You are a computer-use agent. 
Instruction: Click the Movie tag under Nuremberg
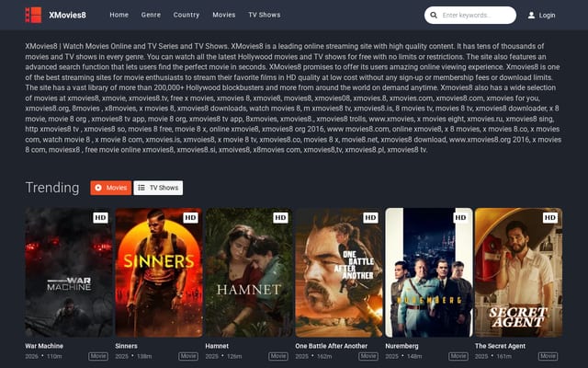(x=458, y=356)
